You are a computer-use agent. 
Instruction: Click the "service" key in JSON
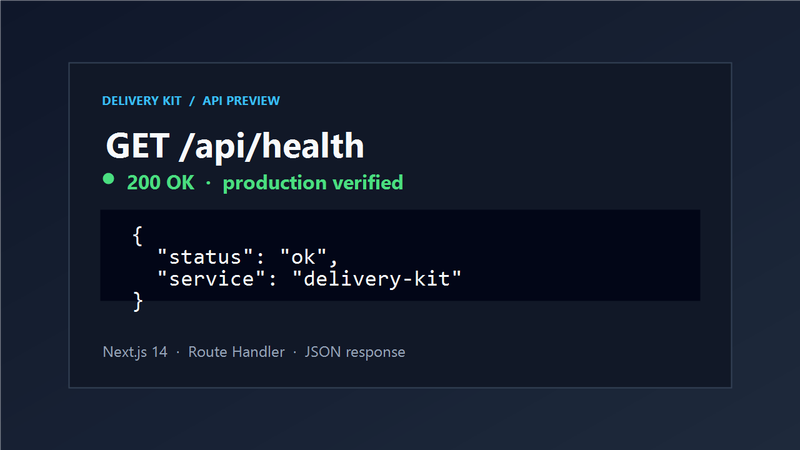coord(211,279)
